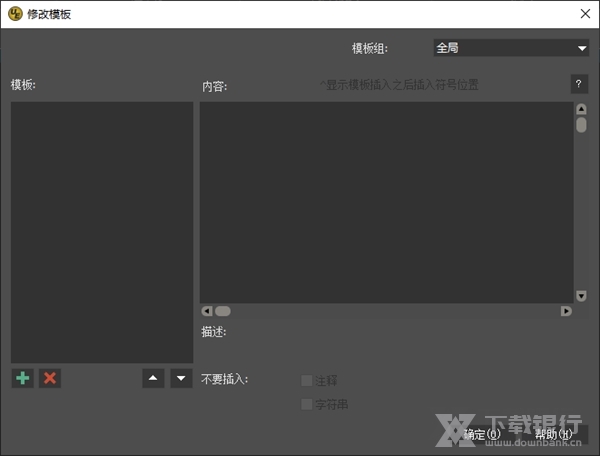Click the green plus add template icon
The image size is (600, 456).
[x=23, y=378]
